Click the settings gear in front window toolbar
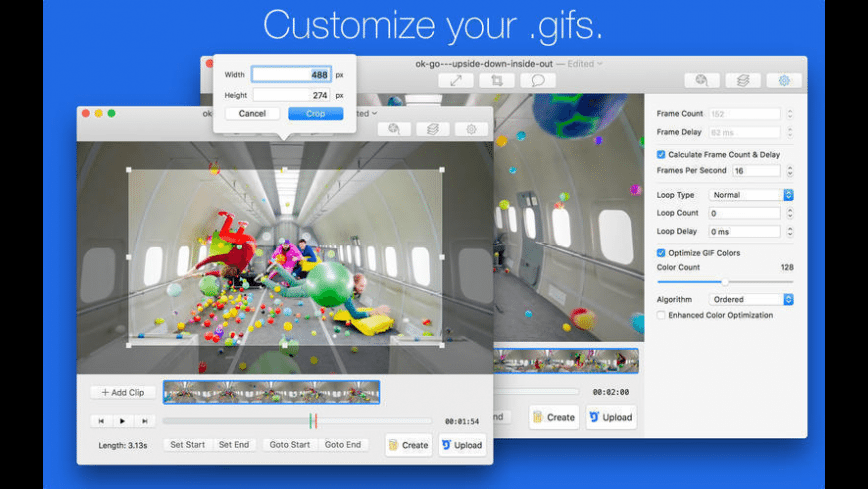 (471, 129)
